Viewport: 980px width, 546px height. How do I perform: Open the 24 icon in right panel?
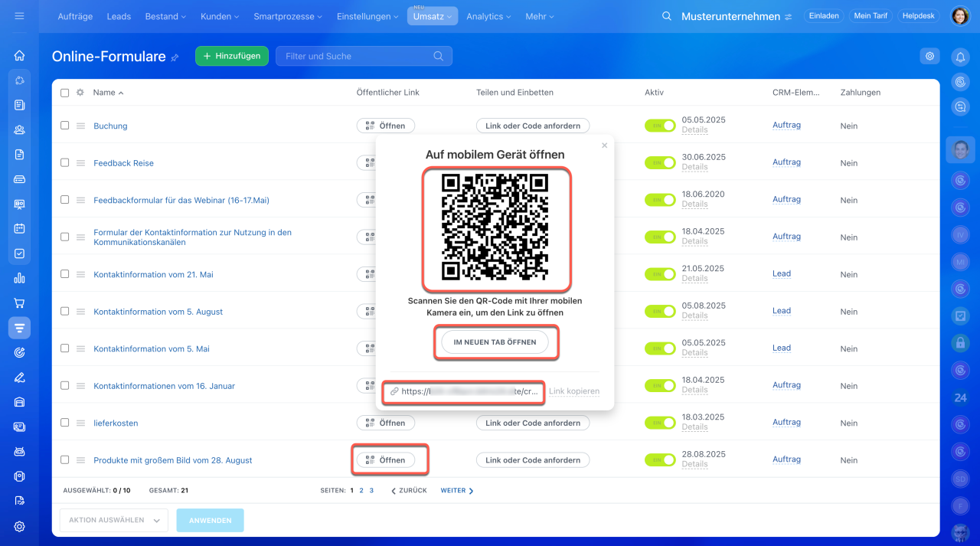point(960,397)
